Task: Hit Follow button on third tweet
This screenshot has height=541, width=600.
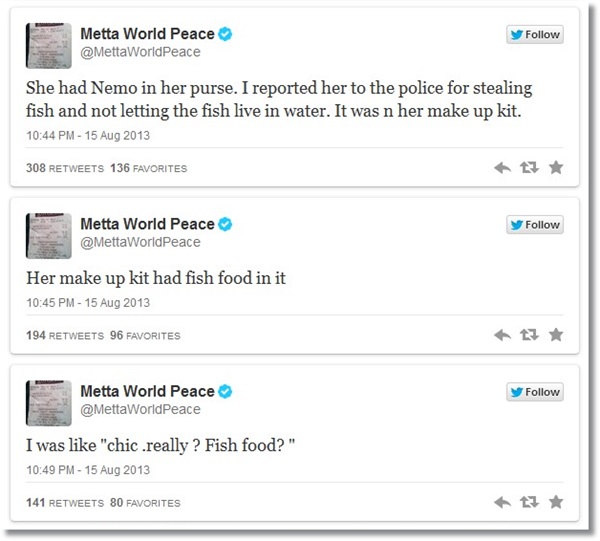Action: click(535, 392)
